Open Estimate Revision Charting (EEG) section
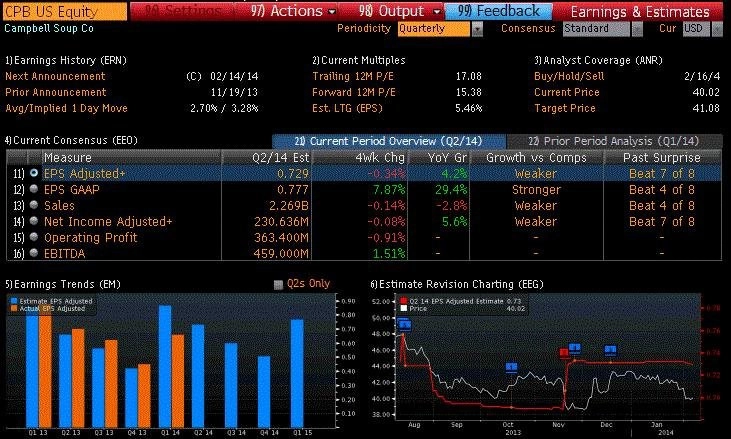The image size is (731, 439). [457, 284]
